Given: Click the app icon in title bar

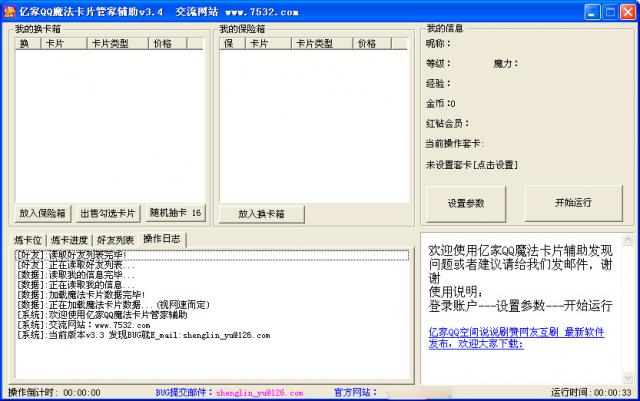Looking at the screenshot, I should click(10, 11).
